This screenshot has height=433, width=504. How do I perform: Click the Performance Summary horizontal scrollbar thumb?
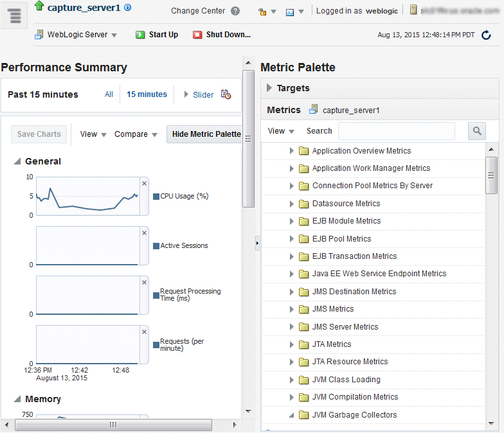[113, 425]
